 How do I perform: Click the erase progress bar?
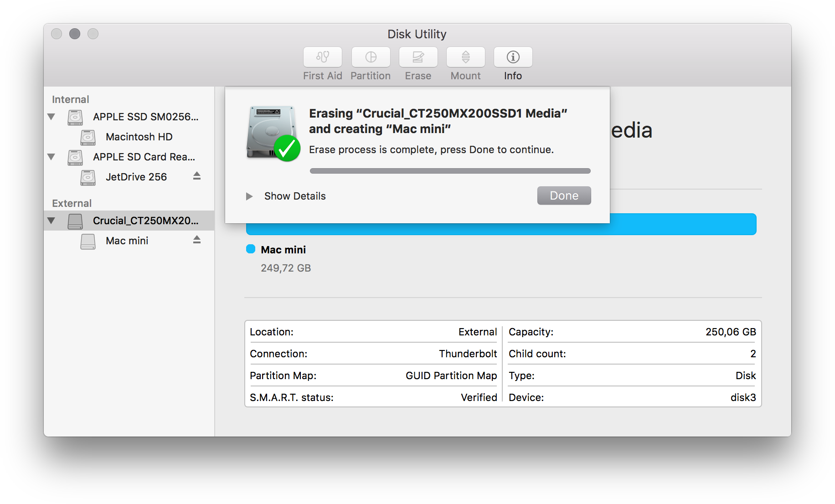tap(450, 171)
